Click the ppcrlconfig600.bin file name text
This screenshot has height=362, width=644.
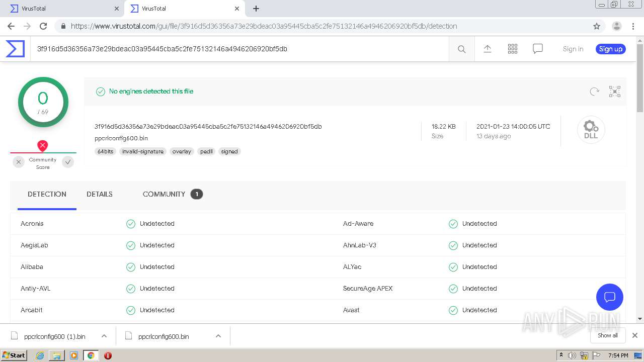click(x=121, y=138)
